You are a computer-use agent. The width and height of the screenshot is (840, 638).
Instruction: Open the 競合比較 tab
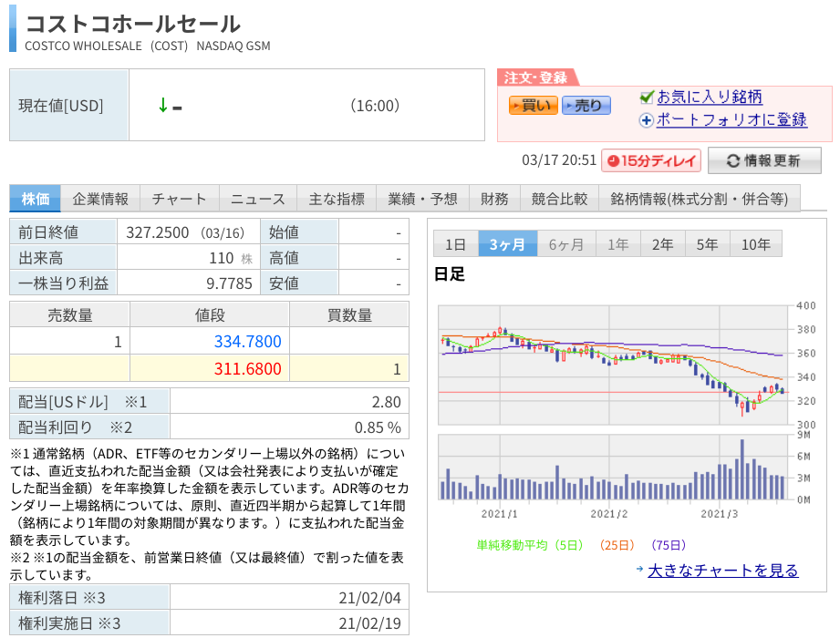[559, 199]
